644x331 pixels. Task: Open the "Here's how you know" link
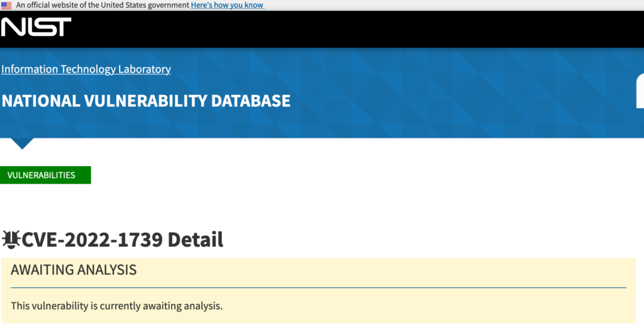tap(228, 5)
